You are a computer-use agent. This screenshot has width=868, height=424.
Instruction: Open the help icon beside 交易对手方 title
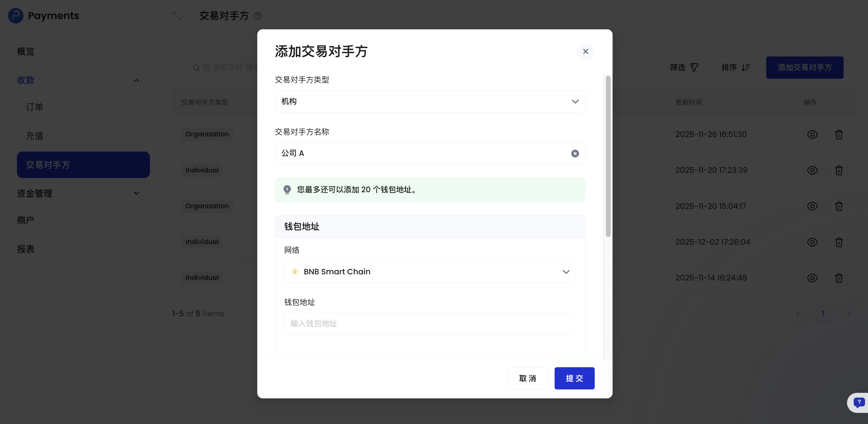pos(258,16)
